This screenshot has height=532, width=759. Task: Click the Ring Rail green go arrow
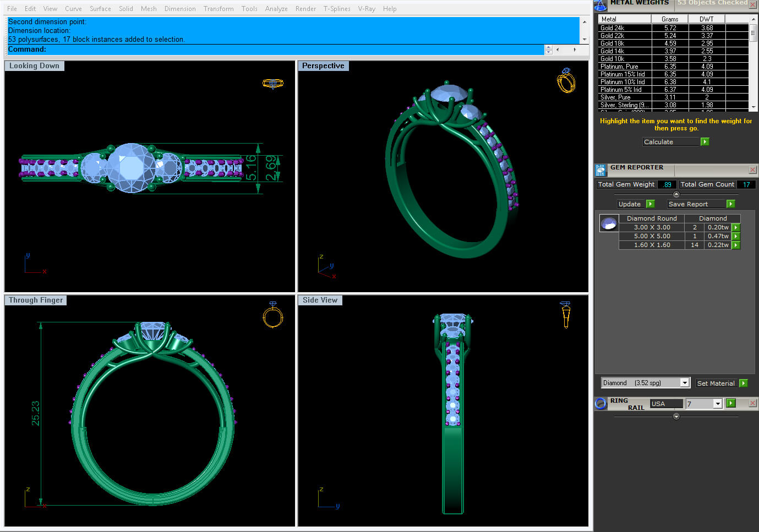730,403
